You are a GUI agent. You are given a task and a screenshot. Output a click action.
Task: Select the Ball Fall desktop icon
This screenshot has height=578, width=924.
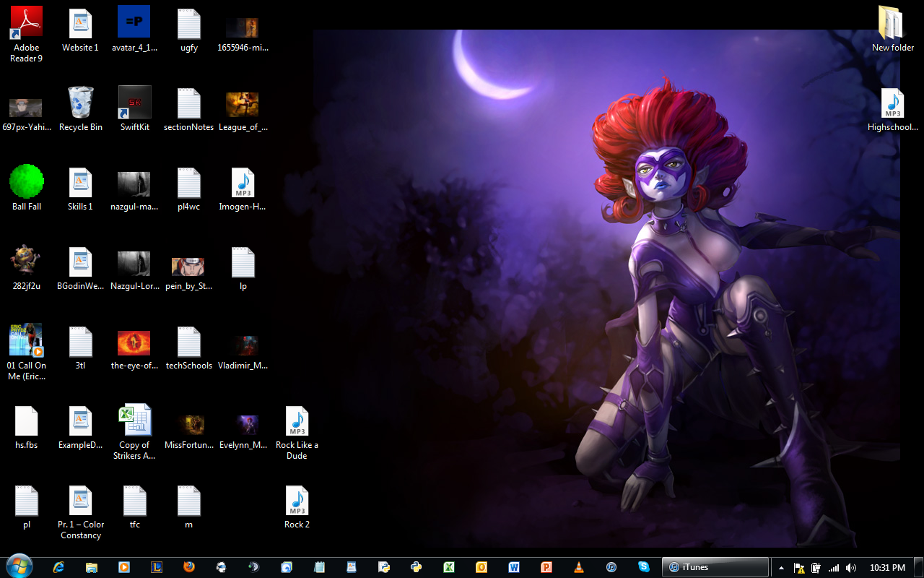point(27,182)
